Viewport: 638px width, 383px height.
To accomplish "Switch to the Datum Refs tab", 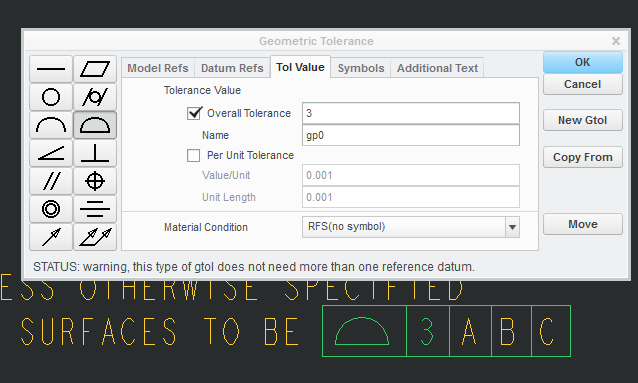I will click(232, 68).
